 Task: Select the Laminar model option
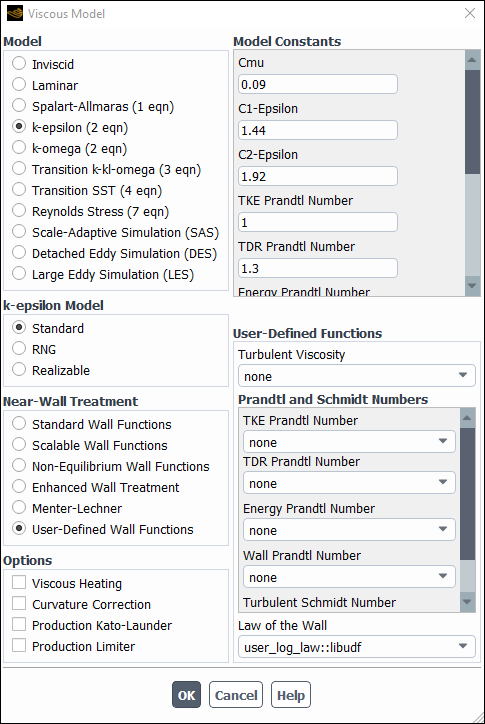click(19, 84)
